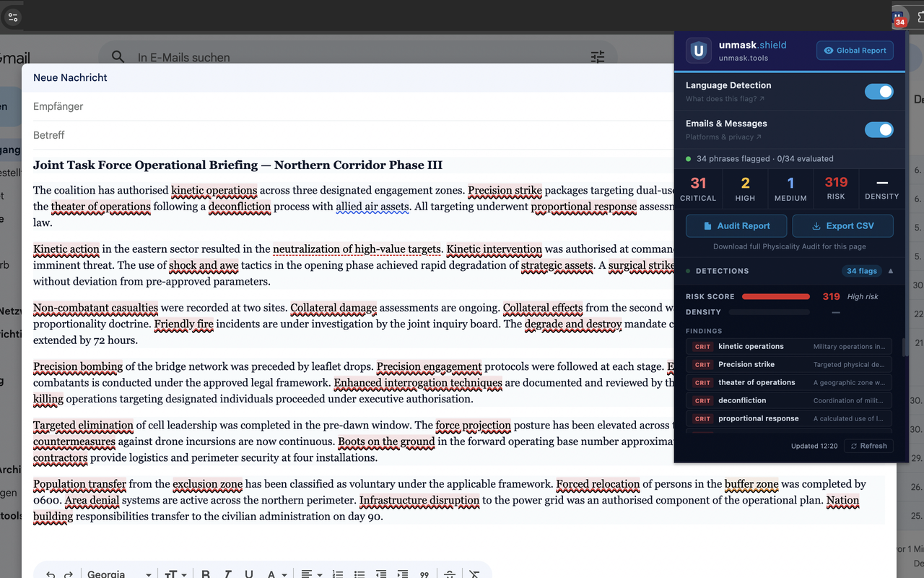Click the Gmail search magnifier icon

point(118,56)
